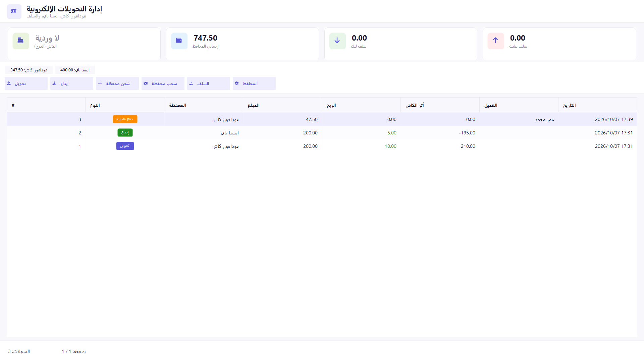
Task: Click the money transfer app icon in header
Action: [x=14, y=11]
